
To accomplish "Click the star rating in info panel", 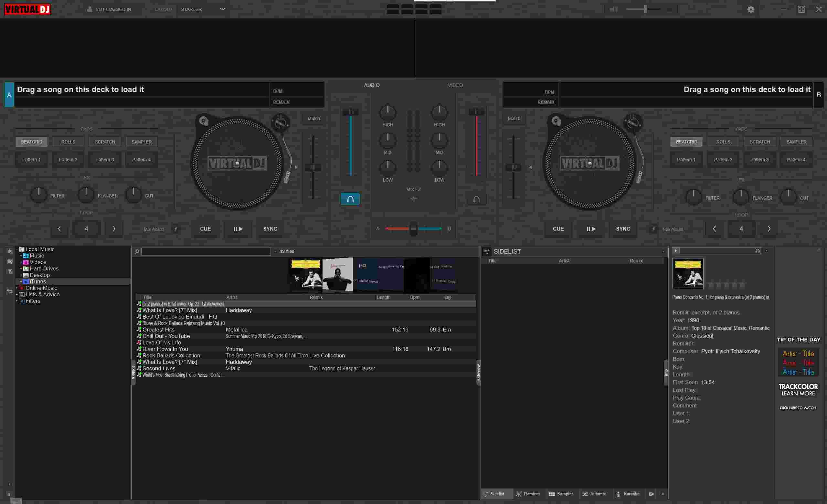I will 726,285.
